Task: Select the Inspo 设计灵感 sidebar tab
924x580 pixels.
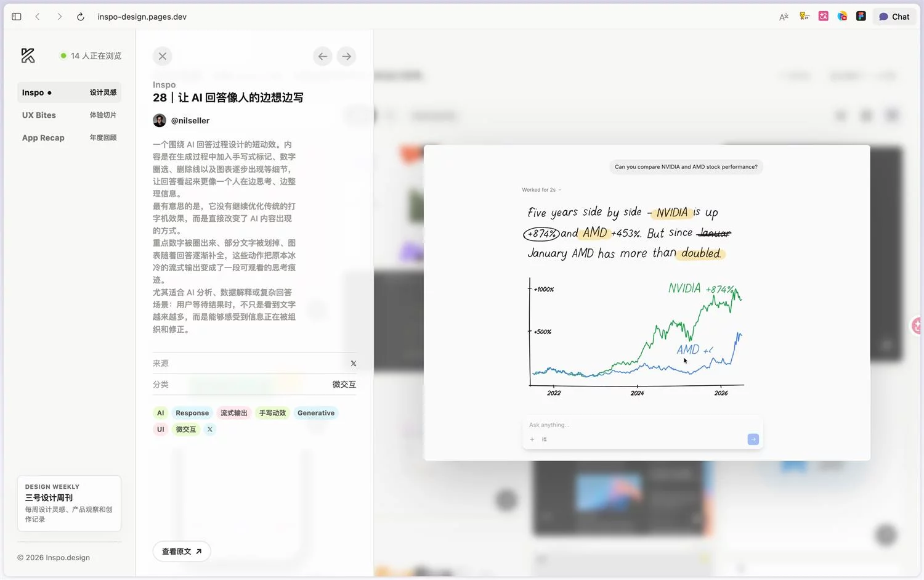Action: (69, 92)
